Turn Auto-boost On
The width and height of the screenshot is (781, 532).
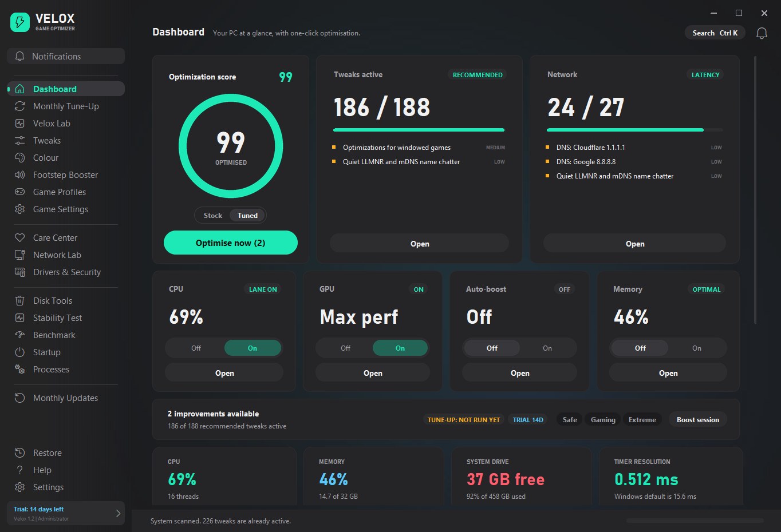pyautogui.click(x=547, y=348)
